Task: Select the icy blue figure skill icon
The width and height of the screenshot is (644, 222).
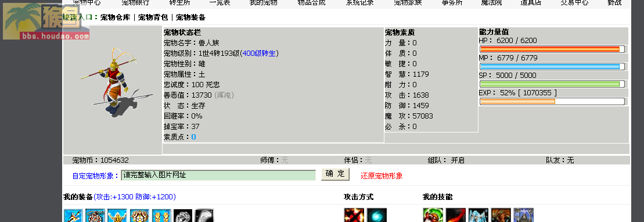Action: 478,215
